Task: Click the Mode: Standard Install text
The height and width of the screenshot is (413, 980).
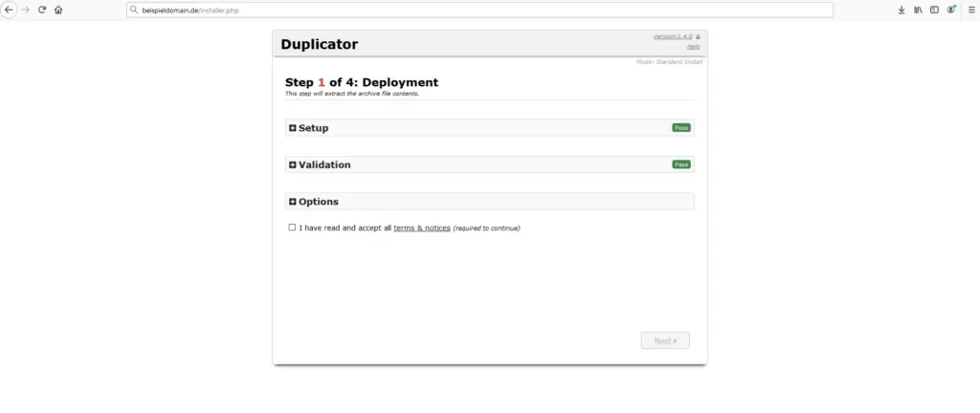Action: pos(669,62)
